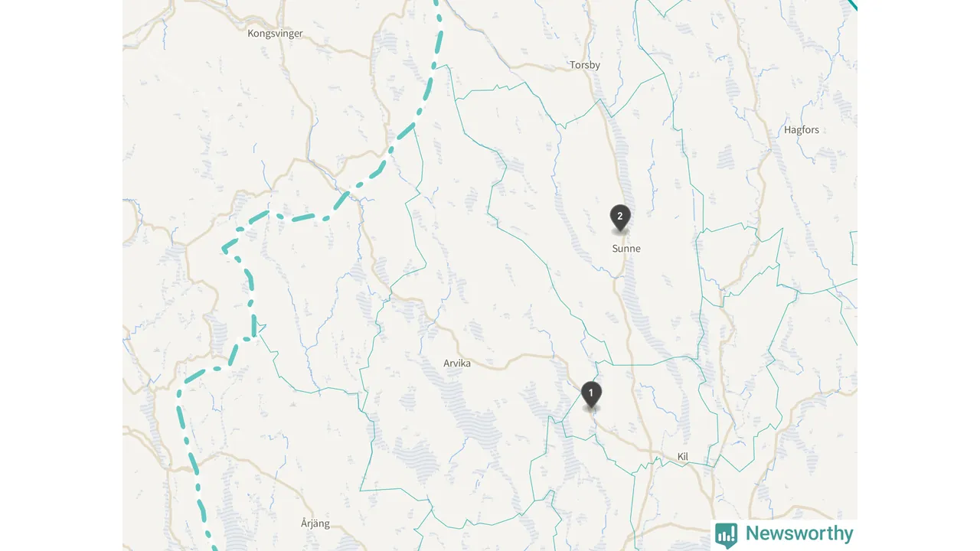
Task: Select the Kil town label
Action: 683,457
